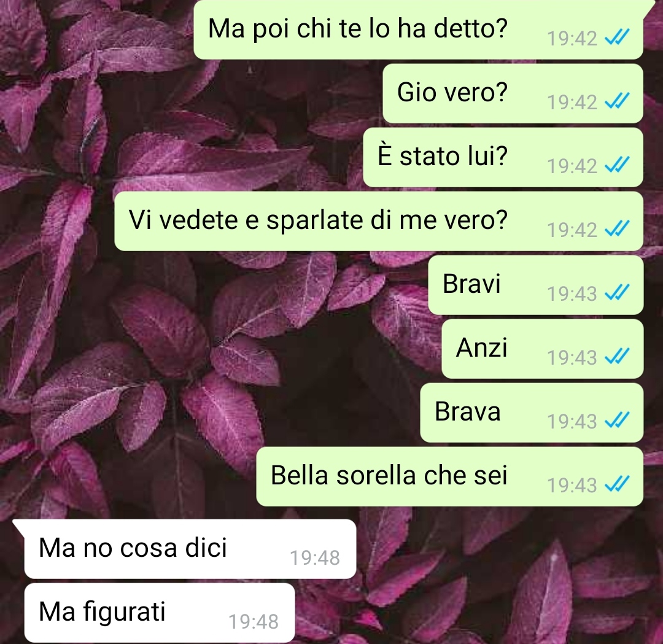Viewport: 663px width, 644px height.
Task: Tap the received message "Ma no cosa dici"
Action: tap(190, 549)
